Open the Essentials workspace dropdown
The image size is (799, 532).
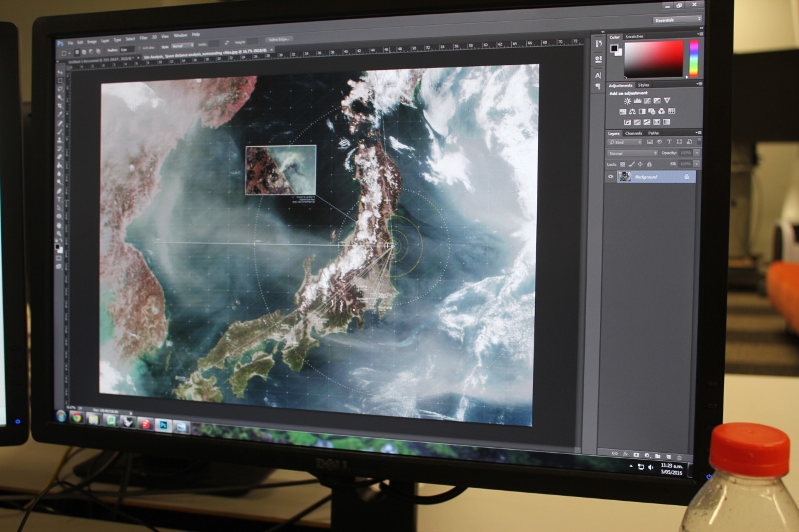click(x=677, y=20)
